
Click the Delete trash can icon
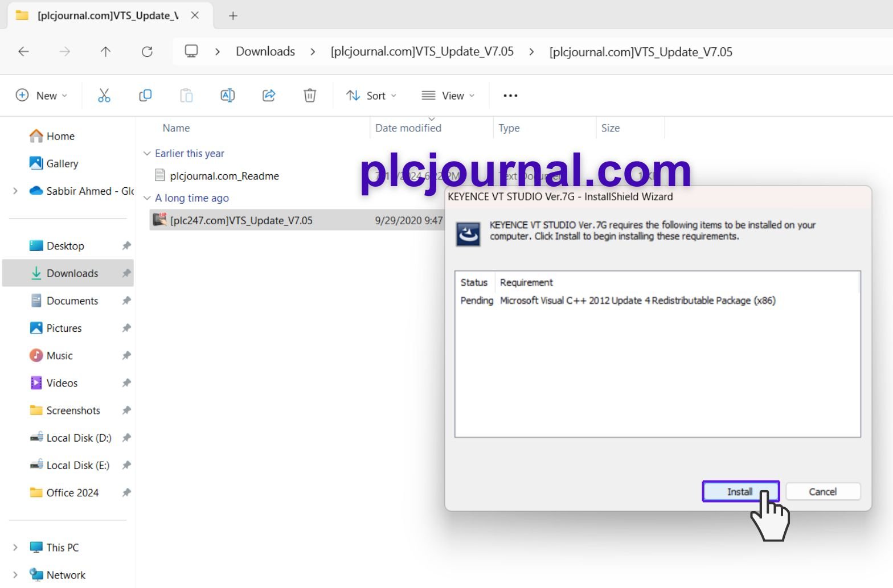coord(310,96)
